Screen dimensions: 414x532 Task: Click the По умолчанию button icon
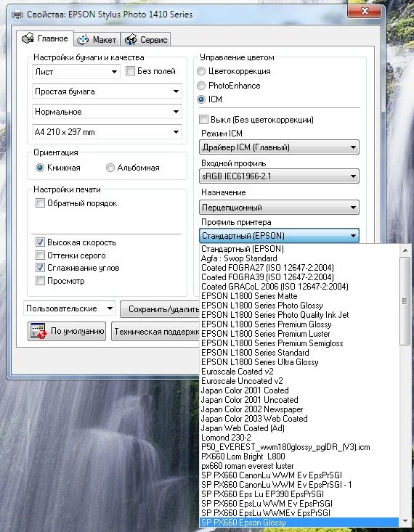(38, 331)
